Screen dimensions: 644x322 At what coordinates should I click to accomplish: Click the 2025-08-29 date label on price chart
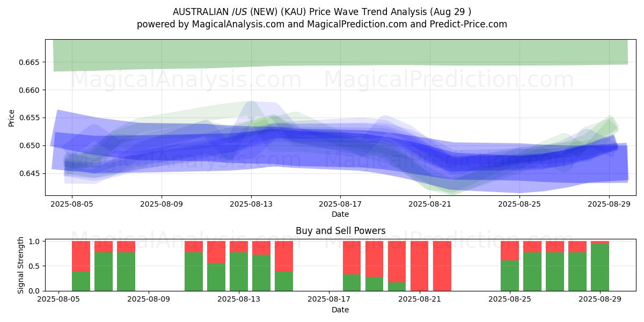click(x=609, y=204)
